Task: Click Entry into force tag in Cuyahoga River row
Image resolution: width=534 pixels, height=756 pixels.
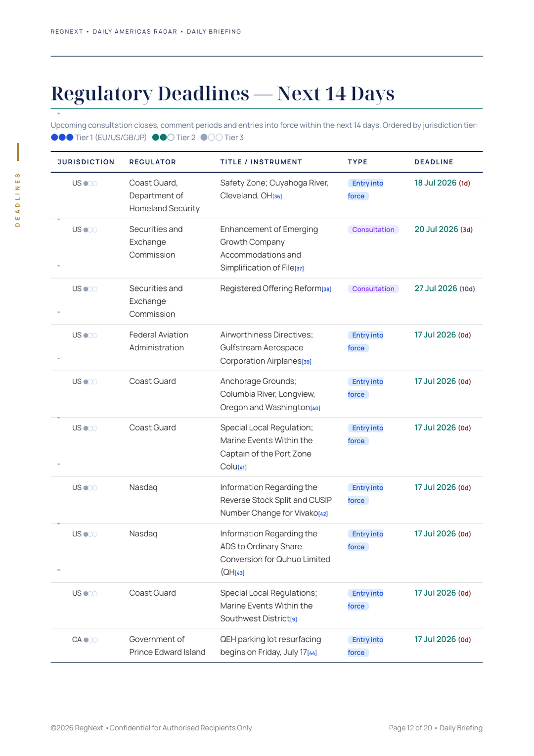Action: tap(366, 189)
